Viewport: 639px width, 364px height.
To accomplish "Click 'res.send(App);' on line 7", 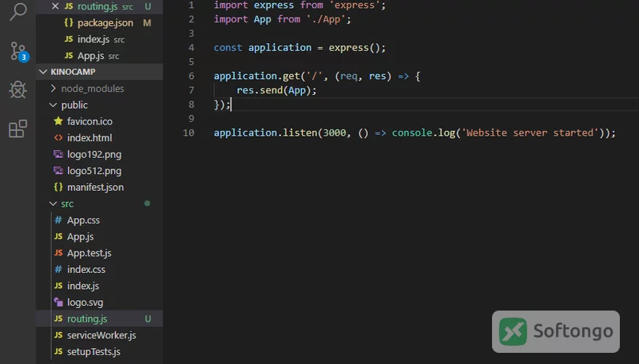I will pos(276,90).
